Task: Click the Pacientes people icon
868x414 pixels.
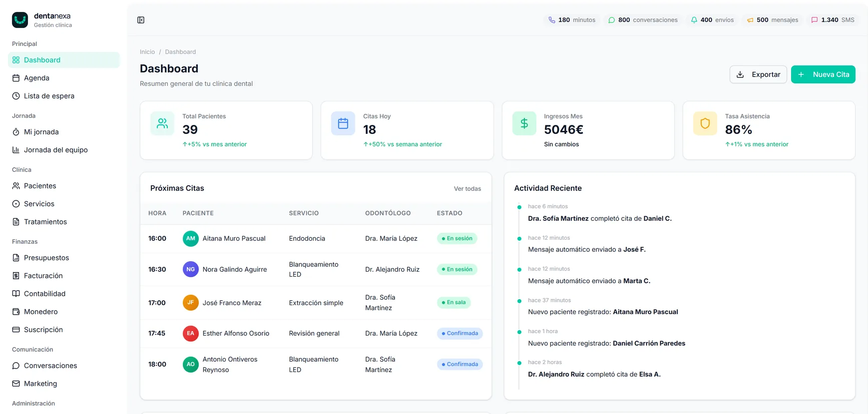Action: (x=16, y=186)
